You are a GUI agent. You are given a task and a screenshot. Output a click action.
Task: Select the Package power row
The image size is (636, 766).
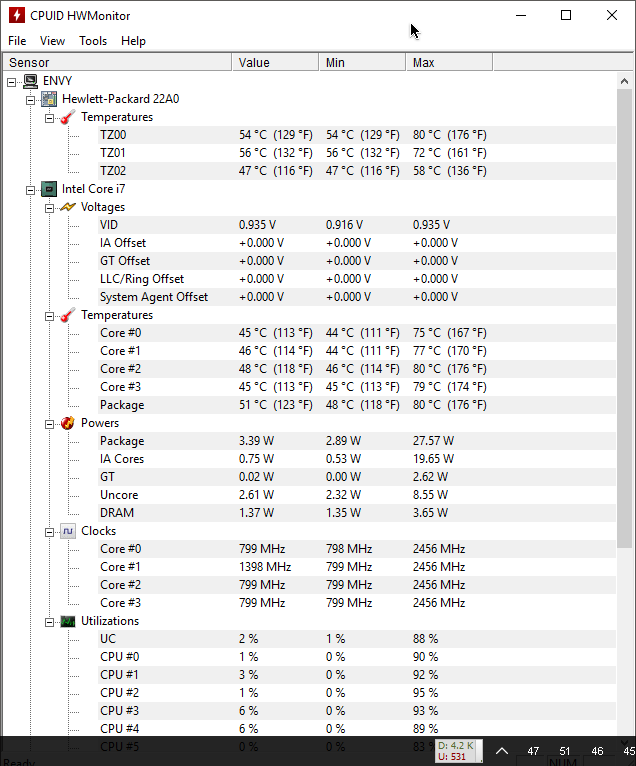coord(357,441)
